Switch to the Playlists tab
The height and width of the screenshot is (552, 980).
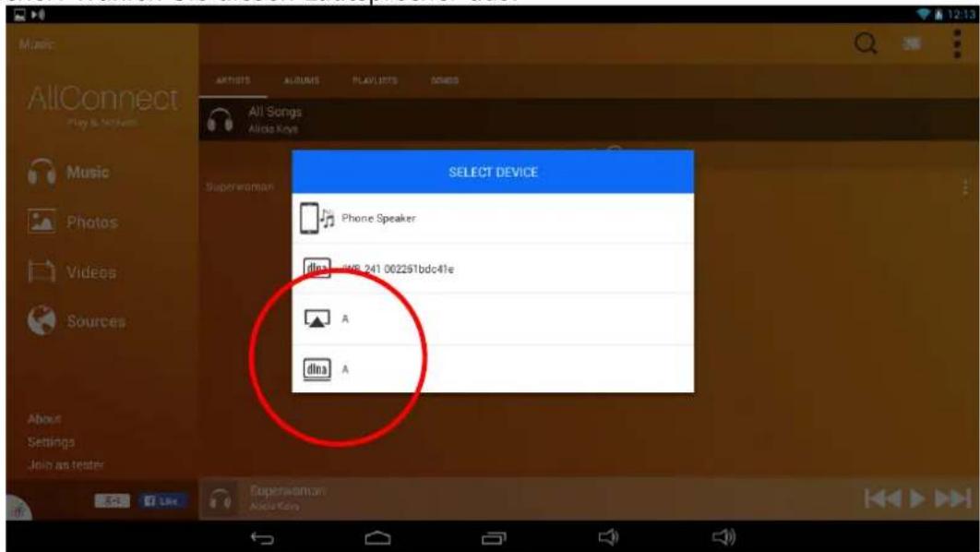click(x=375, y=80)
